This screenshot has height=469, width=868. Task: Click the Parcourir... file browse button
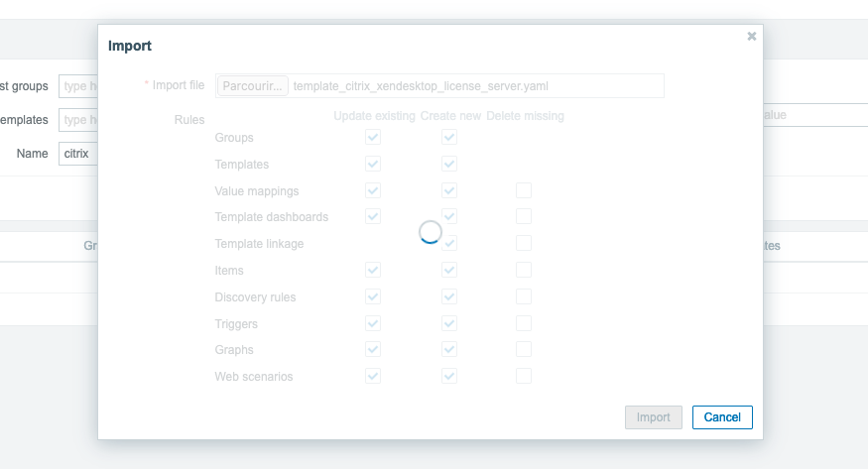(x=253, y=86)
